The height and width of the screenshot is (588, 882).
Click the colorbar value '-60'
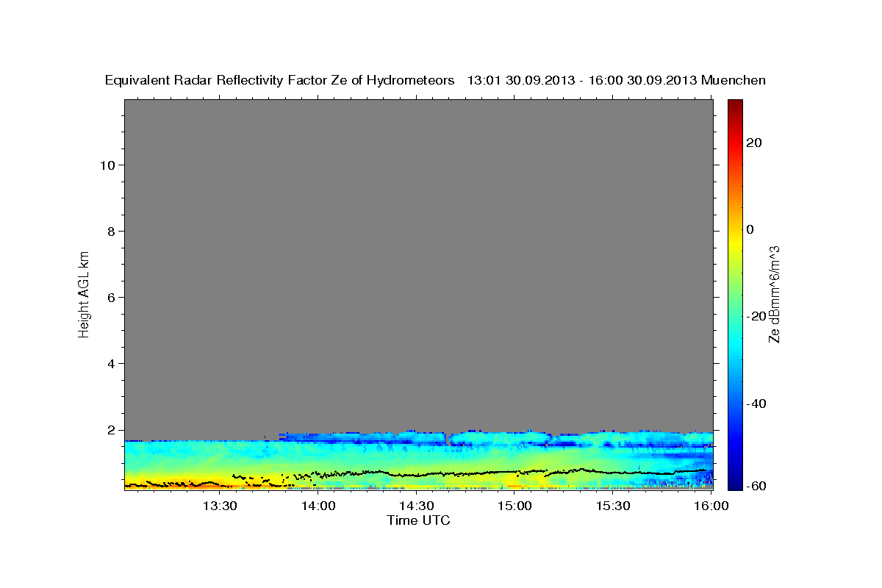755,487
